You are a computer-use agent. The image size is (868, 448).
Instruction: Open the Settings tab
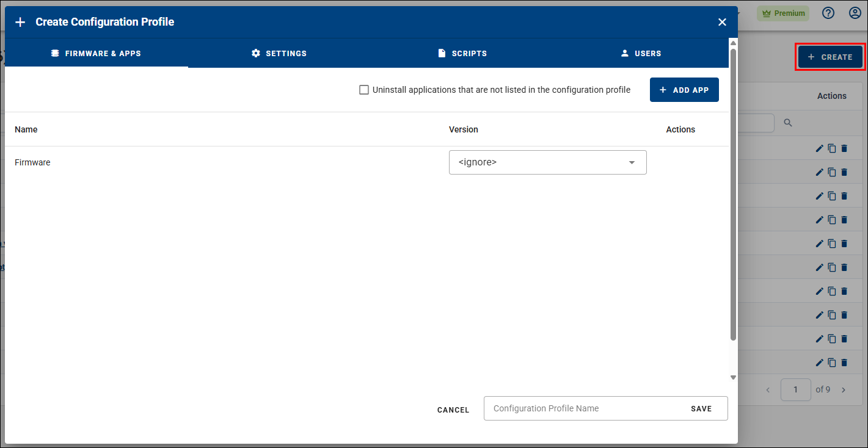point(279,54)
